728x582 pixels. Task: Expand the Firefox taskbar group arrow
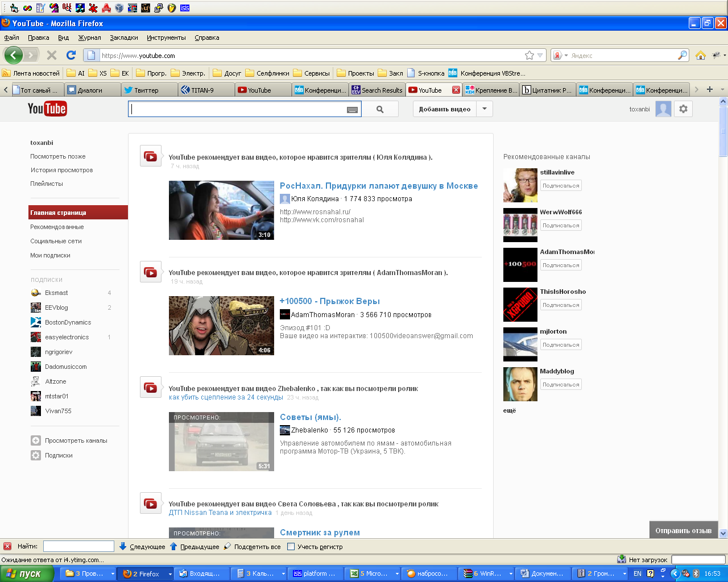(x=169, y=574)
